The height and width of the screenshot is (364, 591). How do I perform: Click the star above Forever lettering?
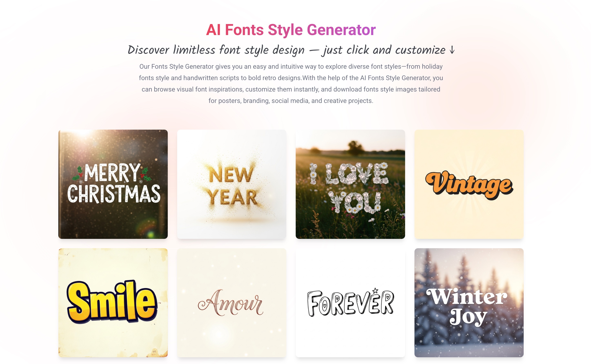pyautogui.click(x=375, y=290)
